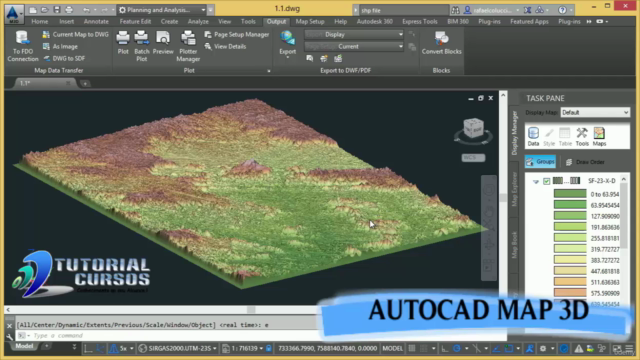Open the Display export dropdown
640x360 pixels.
point(354,35)
